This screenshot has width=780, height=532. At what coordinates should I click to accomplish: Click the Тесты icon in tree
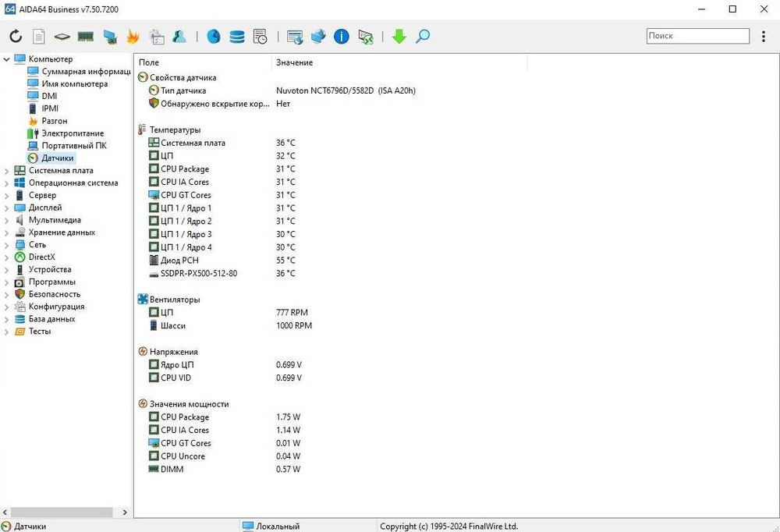tap(20, 332)
